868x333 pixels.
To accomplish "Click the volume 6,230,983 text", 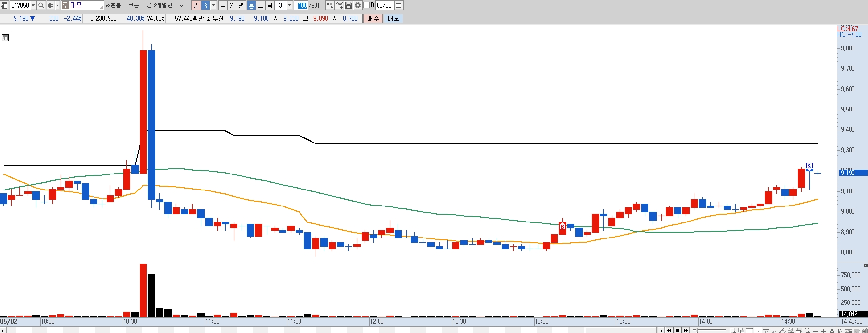I will 103,18.
